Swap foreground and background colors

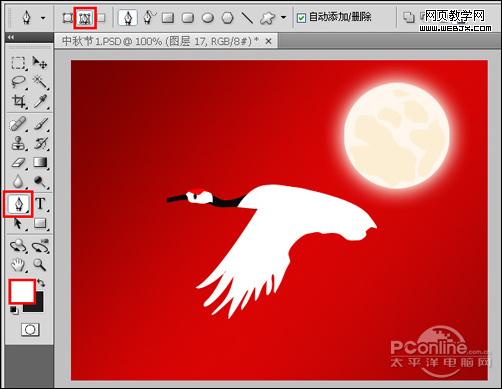(41, 283)
